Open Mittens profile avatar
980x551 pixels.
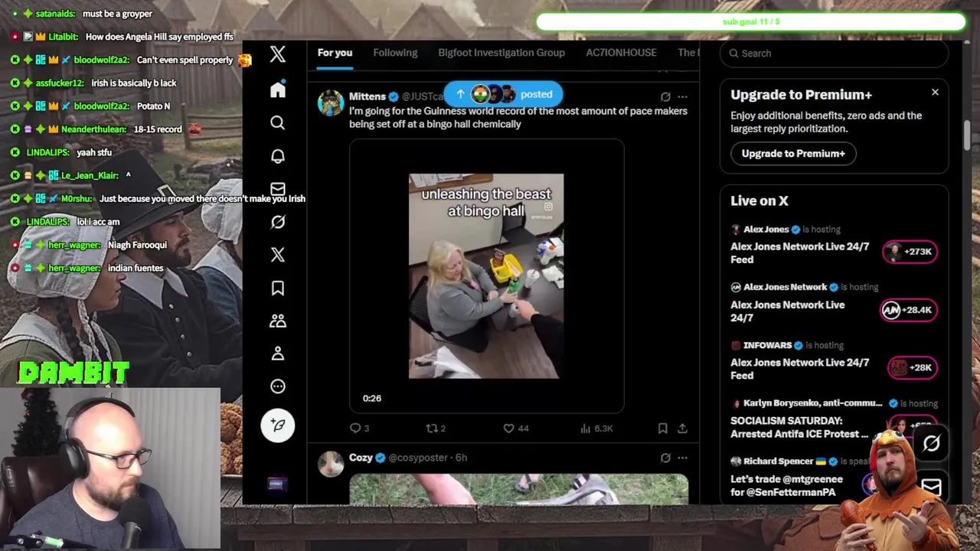point(331,103)
